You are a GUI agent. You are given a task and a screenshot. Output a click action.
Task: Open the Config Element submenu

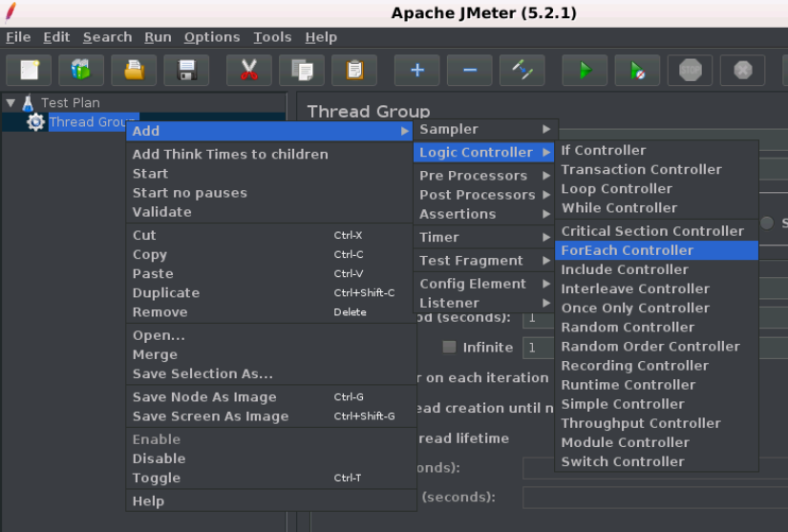click(485, 284)
